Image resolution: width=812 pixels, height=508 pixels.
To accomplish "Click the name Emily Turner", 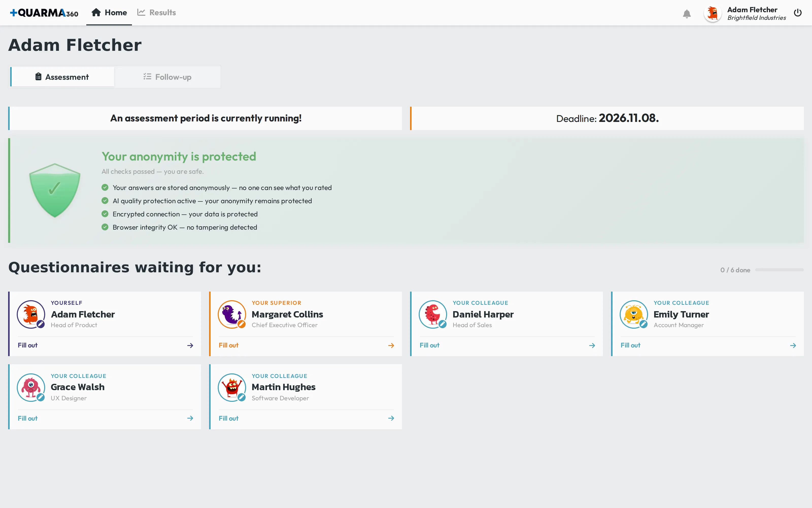I will click(681, 314).
